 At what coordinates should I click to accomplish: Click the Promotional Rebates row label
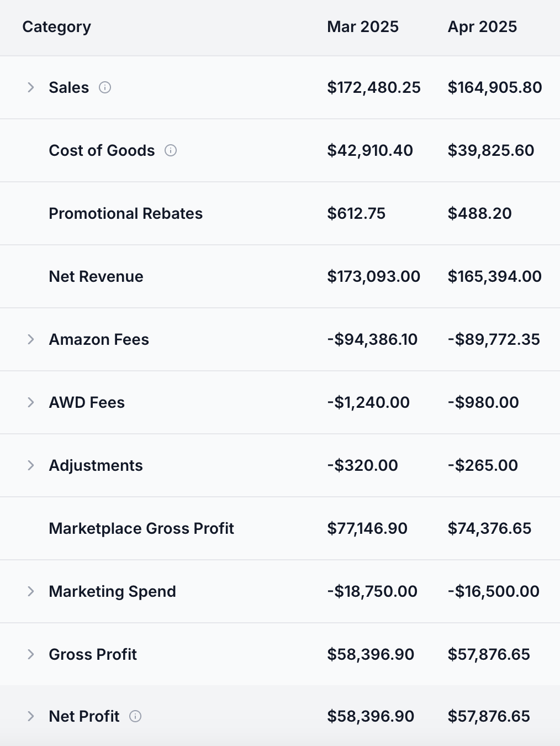[x=126, y=213]
